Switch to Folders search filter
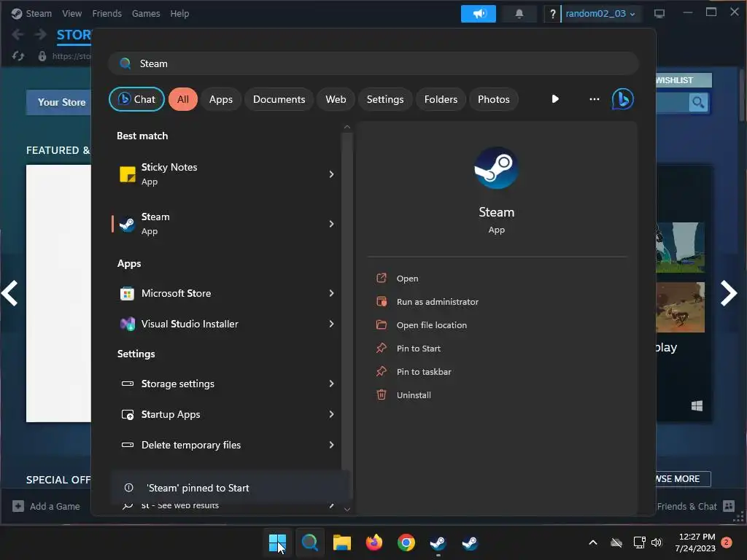747x560 pixels. [x=441, y=99]
